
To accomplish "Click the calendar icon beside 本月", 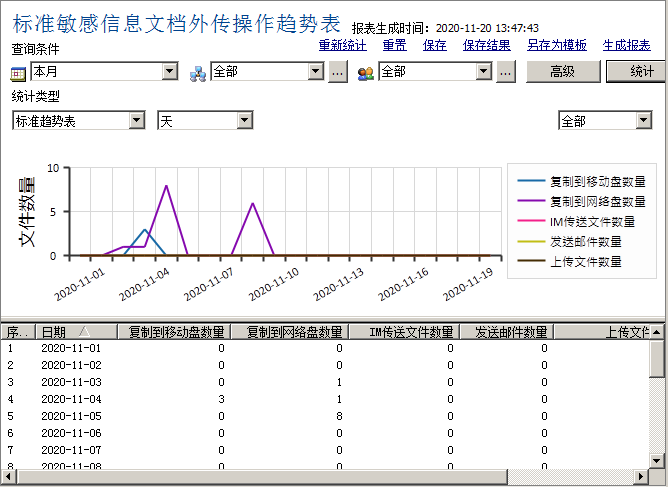I will (x=19, y=73).
